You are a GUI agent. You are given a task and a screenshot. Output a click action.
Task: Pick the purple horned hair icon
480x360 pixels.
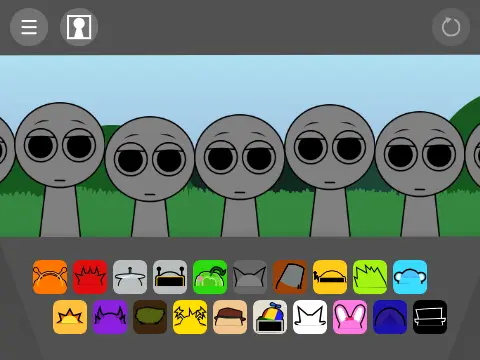(x=110, y=317)
